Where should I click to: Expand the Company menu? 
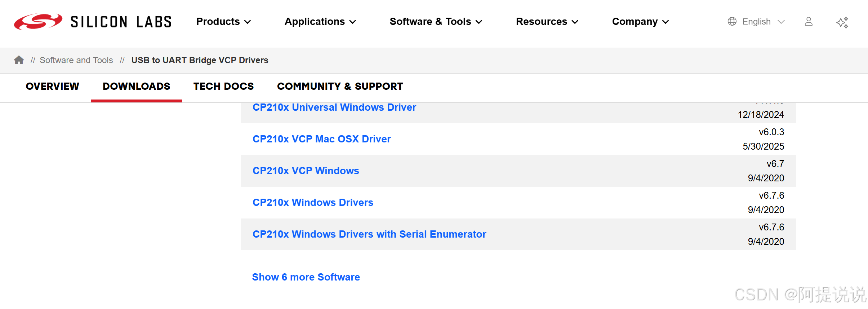point(640,22)
